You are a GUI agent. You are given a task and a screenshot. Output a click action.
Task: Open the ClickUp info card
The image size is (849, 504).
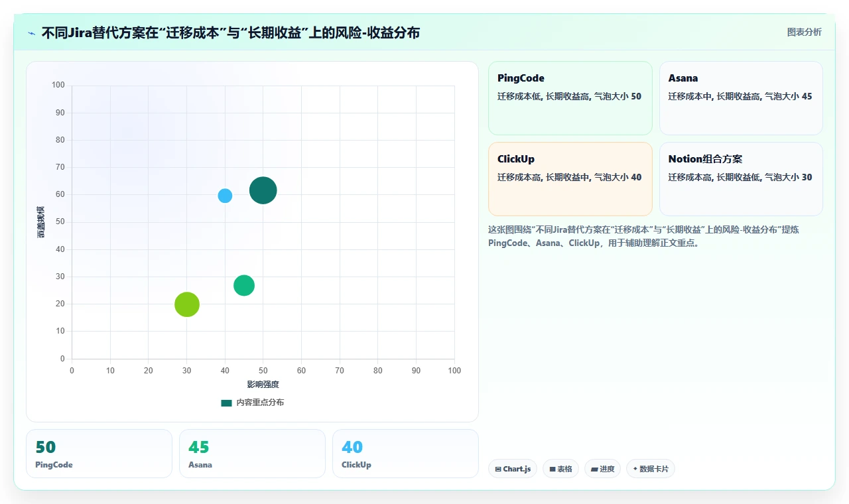click(x=570, y=179)
